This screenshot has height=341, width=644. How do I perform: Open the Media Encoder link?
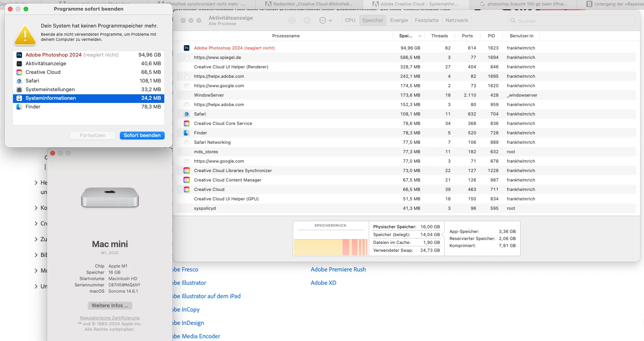tap(196, 336)
